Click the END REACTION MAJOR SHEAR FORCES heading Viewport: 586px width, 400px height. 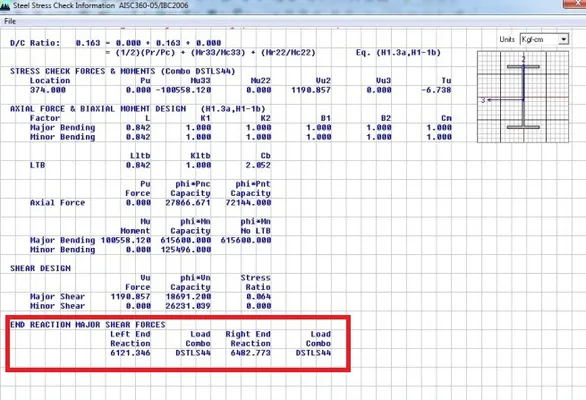[88, 324]
